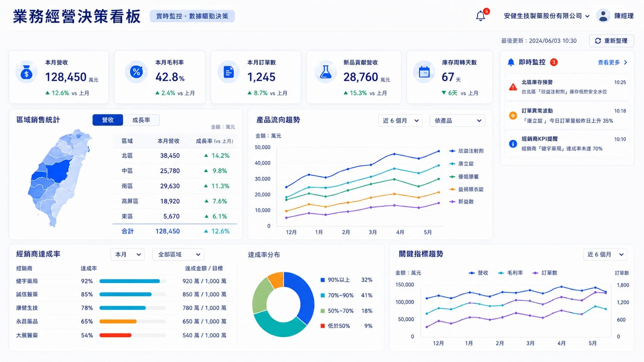Image resolution: width=644 pixels, height=362 pixels.
Task: Click the Taiwan region map
Action: 60,178
